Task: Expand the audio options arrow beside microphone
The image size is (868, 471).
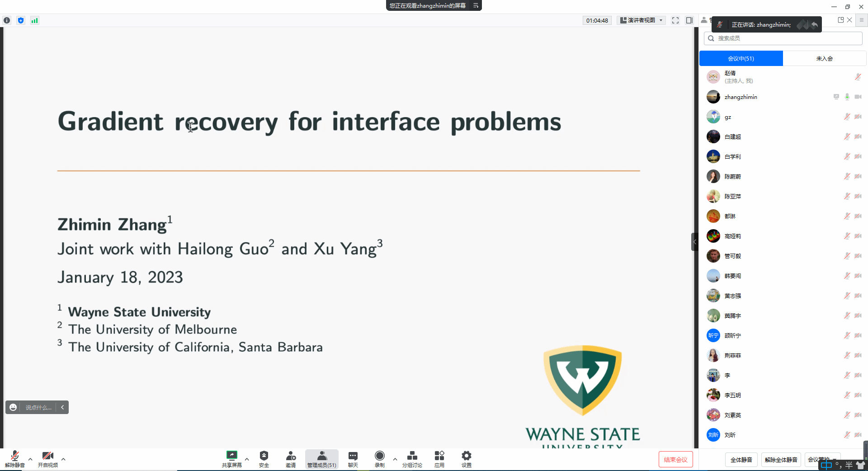Action: pos(30,459)
